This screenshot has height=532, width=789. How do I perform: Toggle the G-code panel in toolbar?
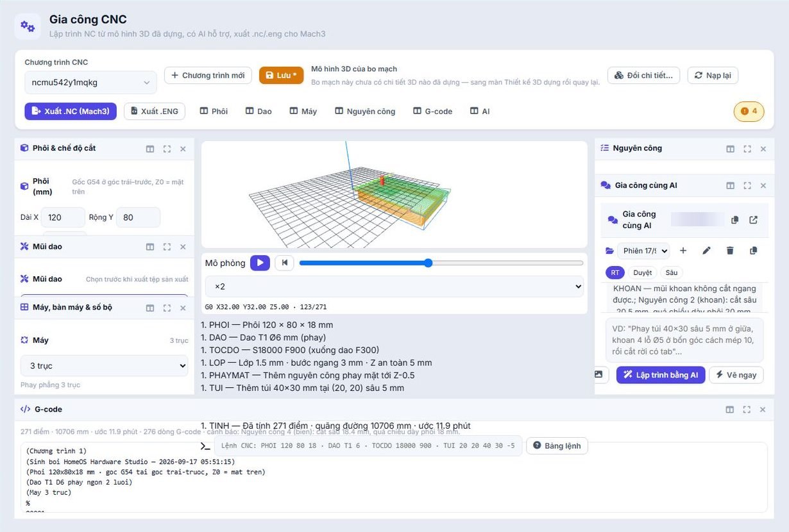(433, 112)
